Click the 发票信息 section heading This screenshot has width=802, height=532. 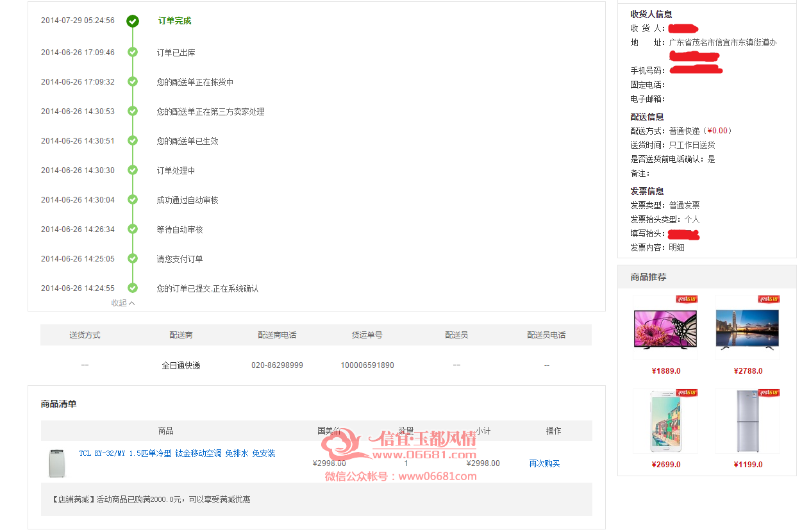[647, 191]
